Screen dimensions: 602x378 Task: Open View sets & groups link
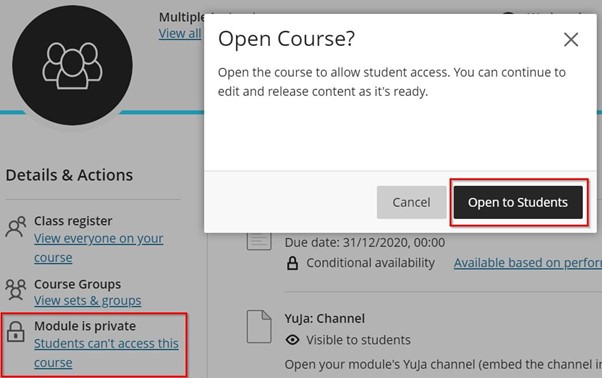click(x=88, y=300)
